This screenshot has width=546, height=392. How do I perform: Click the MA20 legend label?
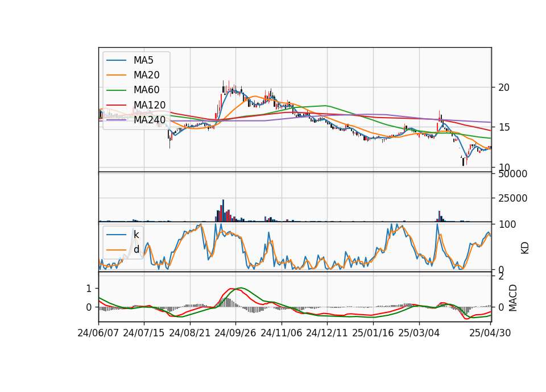(146, 75)
